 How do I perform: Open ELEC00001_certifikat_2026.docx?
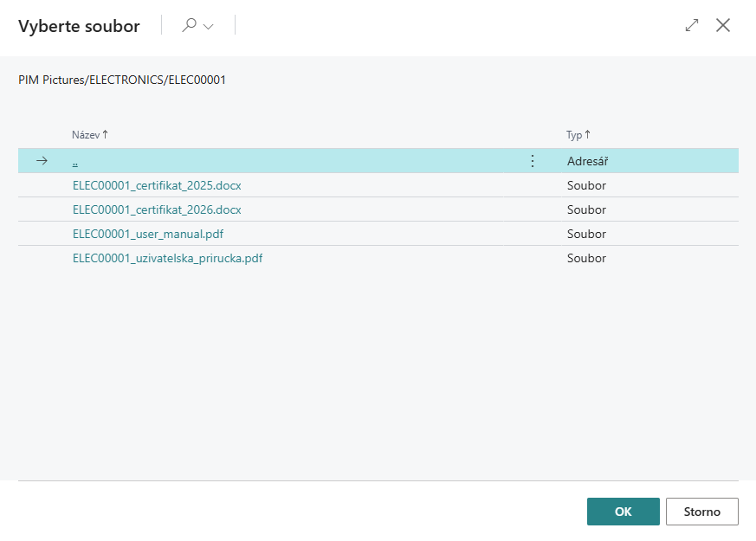[x=157, y=209]
